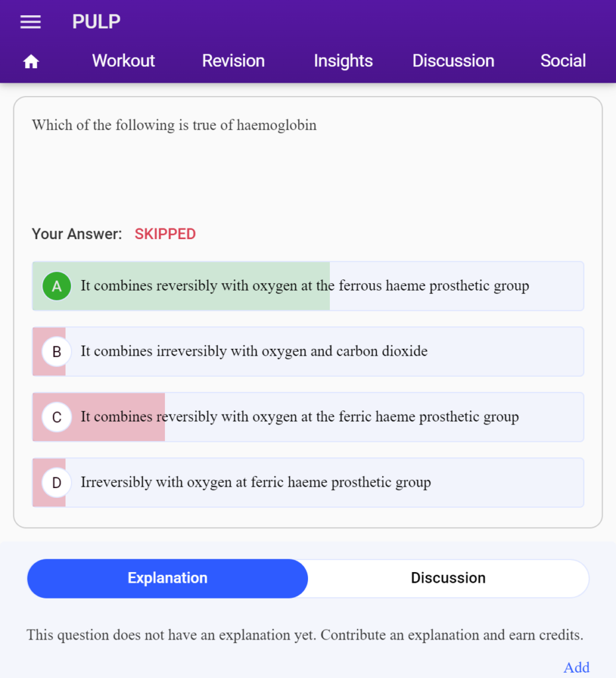The image size is (616, 678).
Task: Choose irreversibly at ferric haeme answer
Action: [x=308, y=483]
